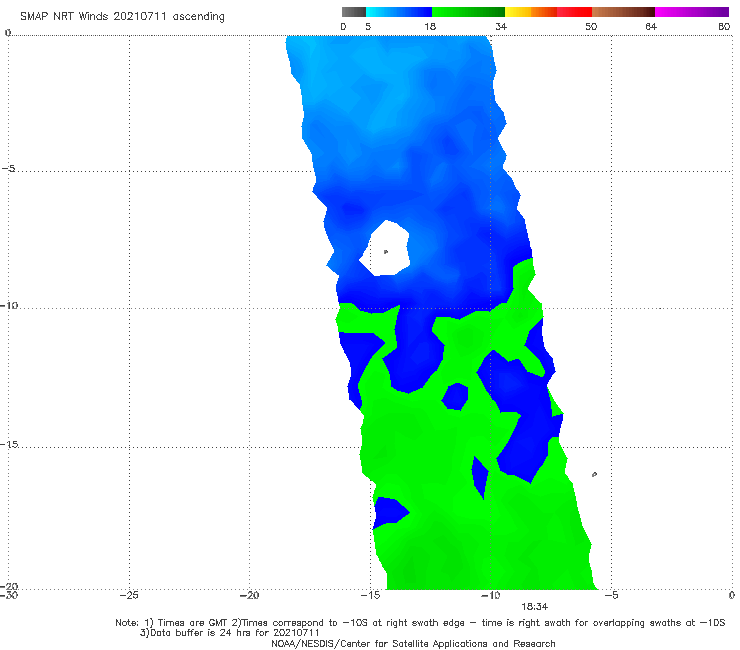Select the cyan-to-blue color bar segment
This screenshot has width=740, height=650.
(399, 12)
